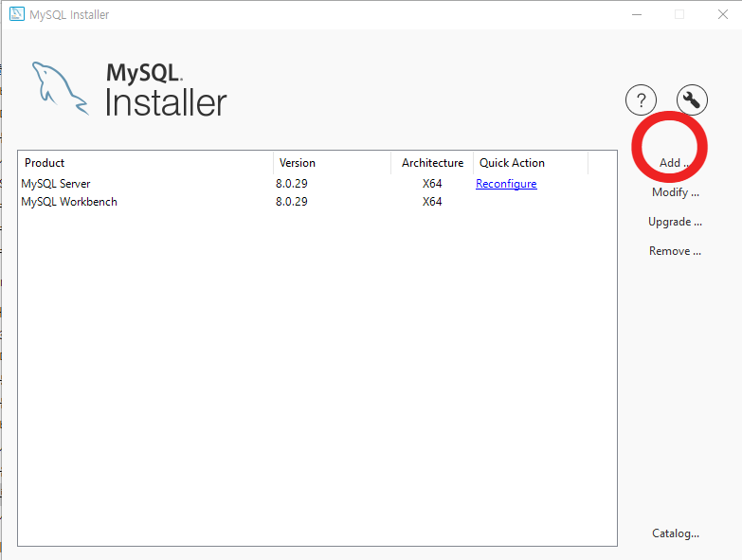
Task: Open the Catalog... button
Action: click(676, 533)
